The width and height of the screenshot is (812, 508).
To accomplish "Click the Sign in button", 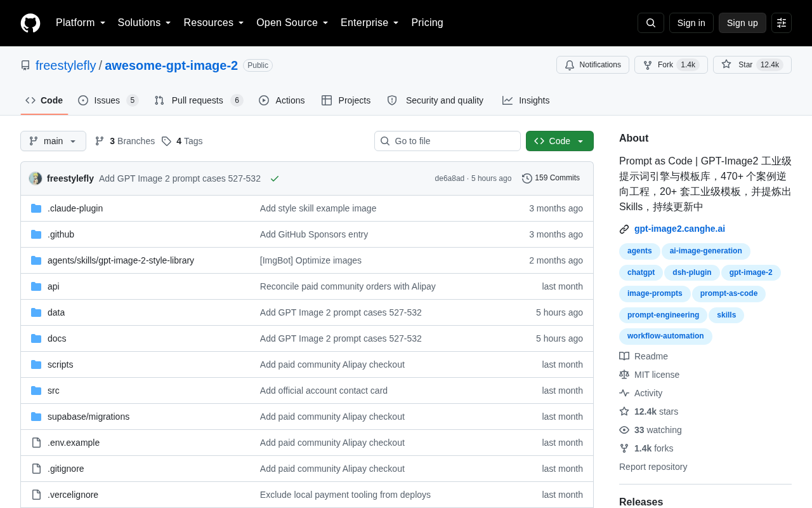I will tap(691, 23).
